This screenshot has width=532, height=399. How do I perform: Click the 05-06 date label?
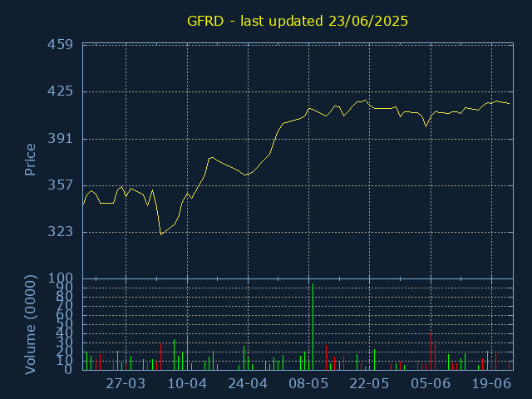point(431,384)
